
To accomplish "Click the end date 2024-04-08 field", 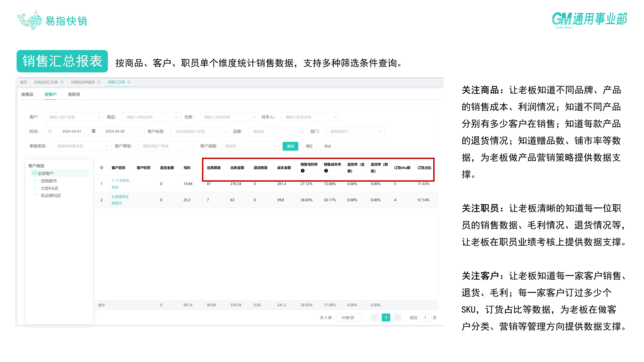I will 115,131.
